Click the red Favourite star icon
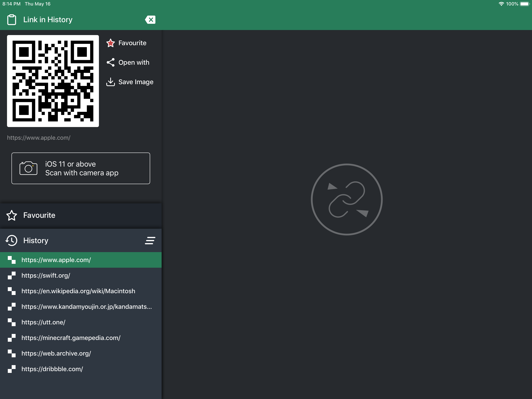The height and width of the screenshot is (399, 532). pos(110,43)
